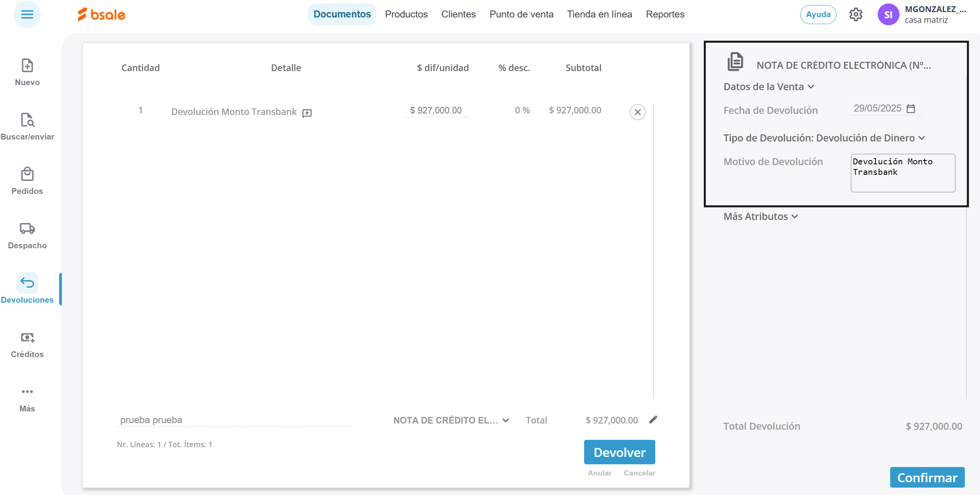Switch to the Productos menu
The width and height of the screenshot is (980, 495).
[x=406, y=14]
